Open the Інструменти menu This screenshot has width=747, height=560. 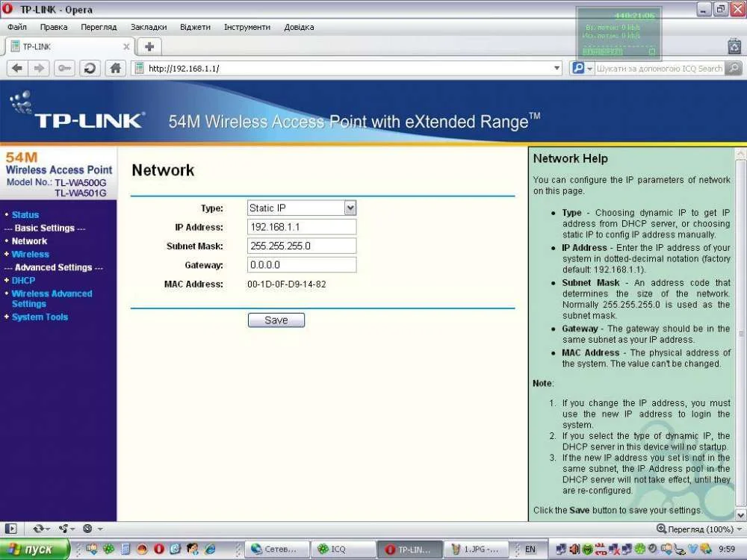click(x=247, y=27)
